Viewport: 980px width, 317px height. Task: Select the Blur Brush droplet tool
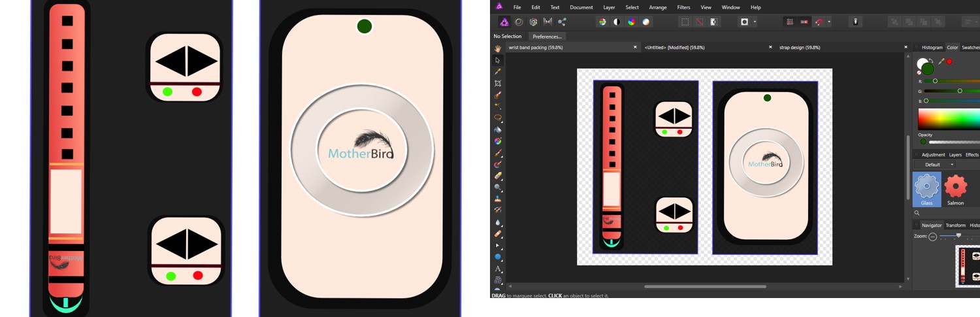tap(498, 222)
